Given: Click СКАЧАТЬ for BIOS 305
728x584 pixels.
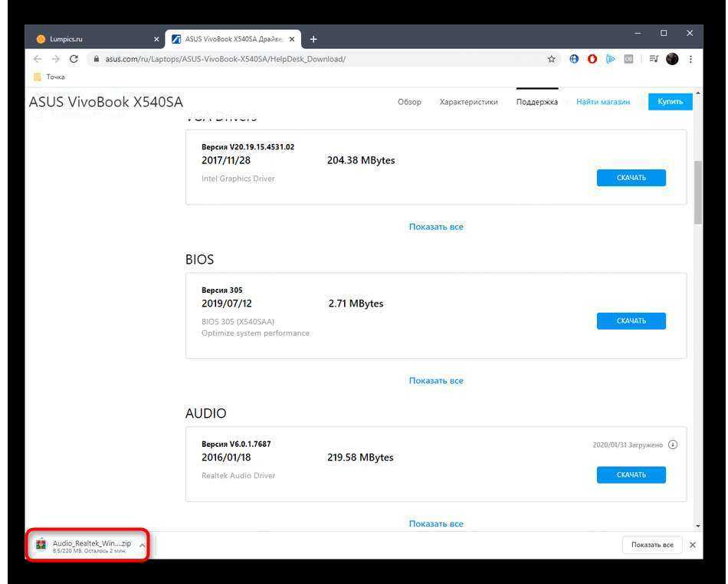Looking at the screenshot, I should (x=631, y=321).
